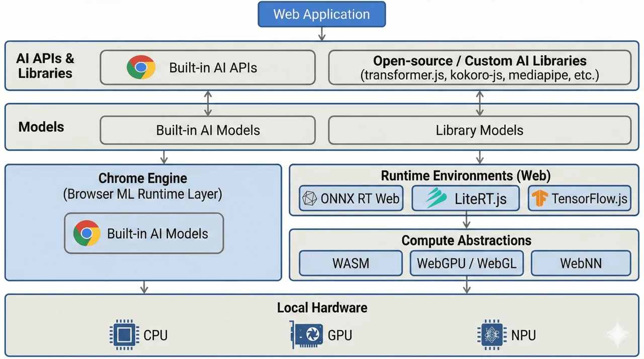Screen dimensions: 644x359
Task: Click the Runtime Environments (Web) heading
Action: tap(466, 176)
